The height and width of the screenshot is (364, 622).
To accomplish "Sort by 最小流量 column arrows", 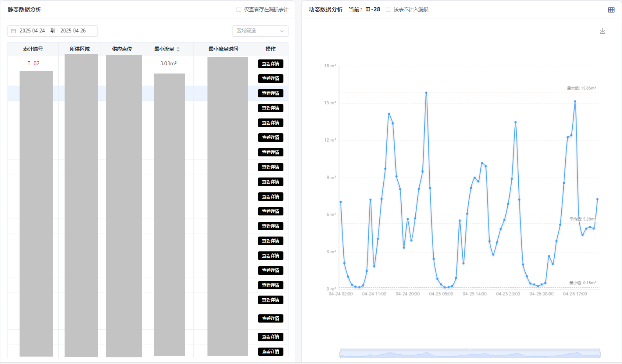I will tap(178, 49).
